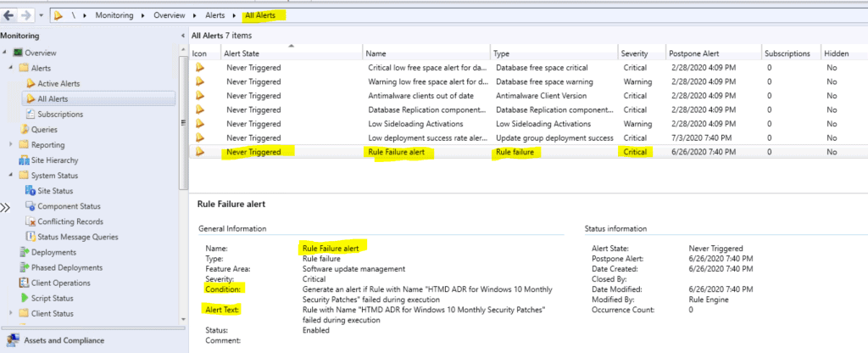Switch to Assets and Compliance workspace
The image size is (868, 353).
coord(64,340)
